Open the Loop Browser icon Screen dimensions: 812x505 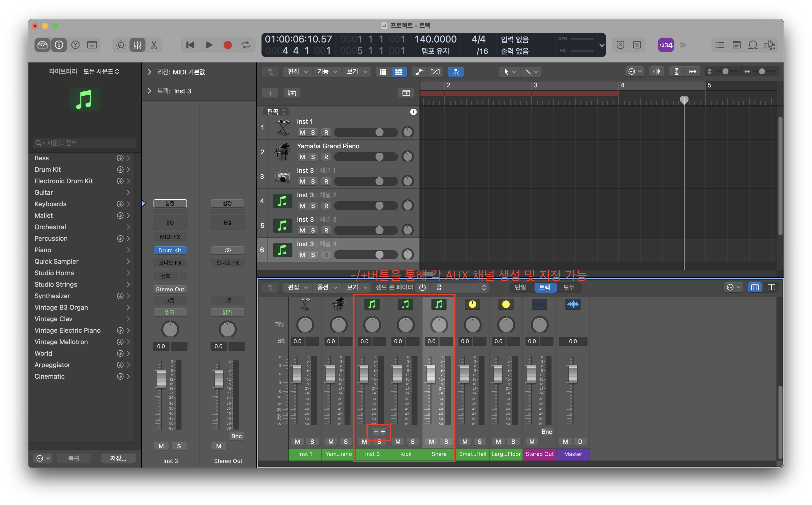tap(753, 45)
